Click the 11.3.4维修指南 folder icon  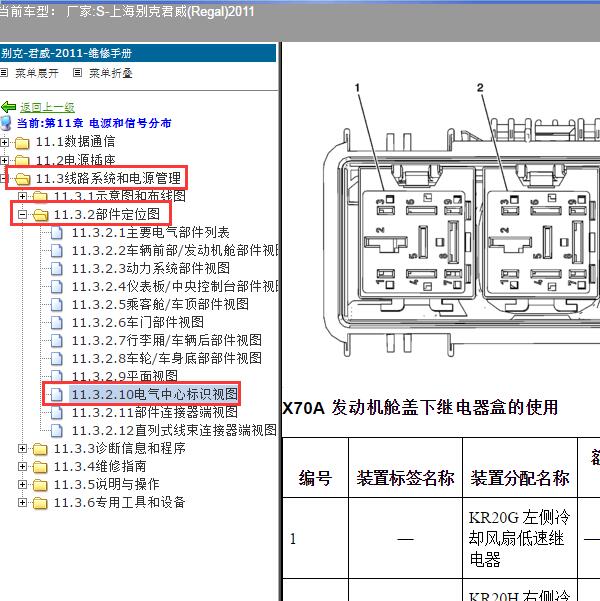tap(40, 467)
